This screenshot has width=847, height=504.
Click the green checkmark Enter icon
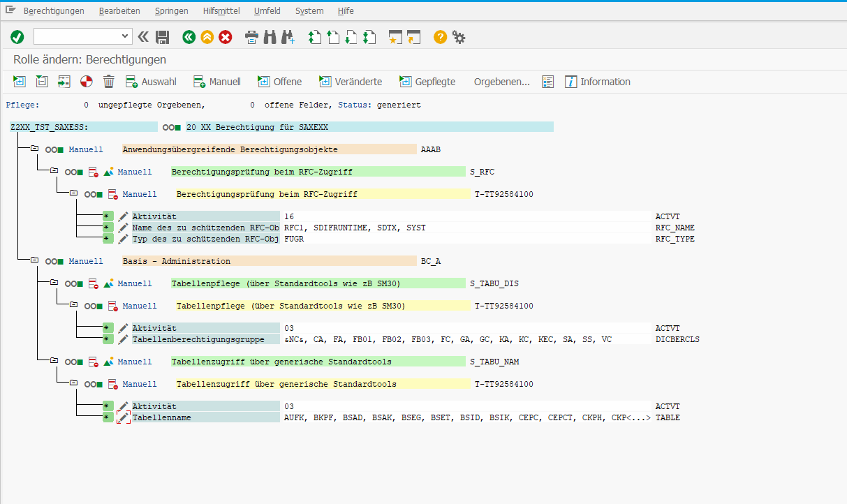(x=17, y=37)
